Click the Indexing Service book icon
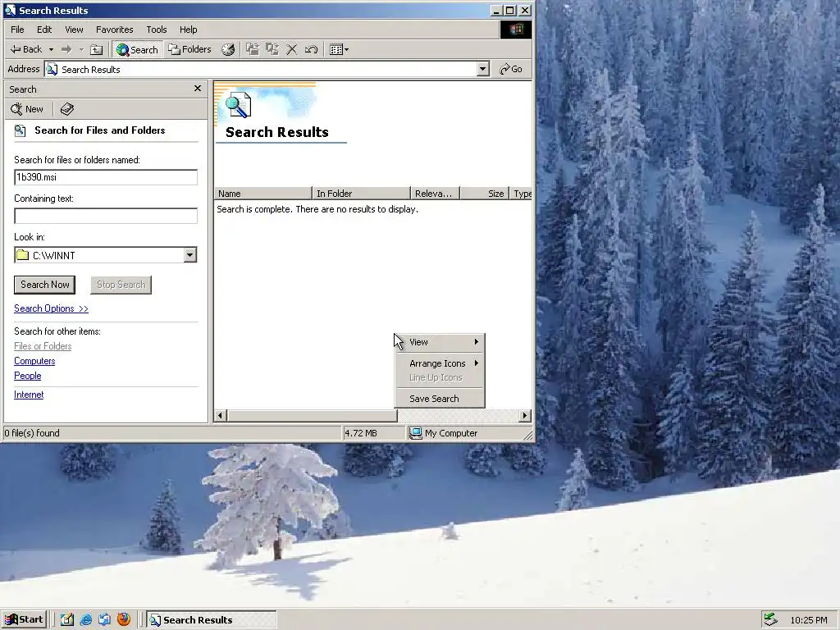 66,109
